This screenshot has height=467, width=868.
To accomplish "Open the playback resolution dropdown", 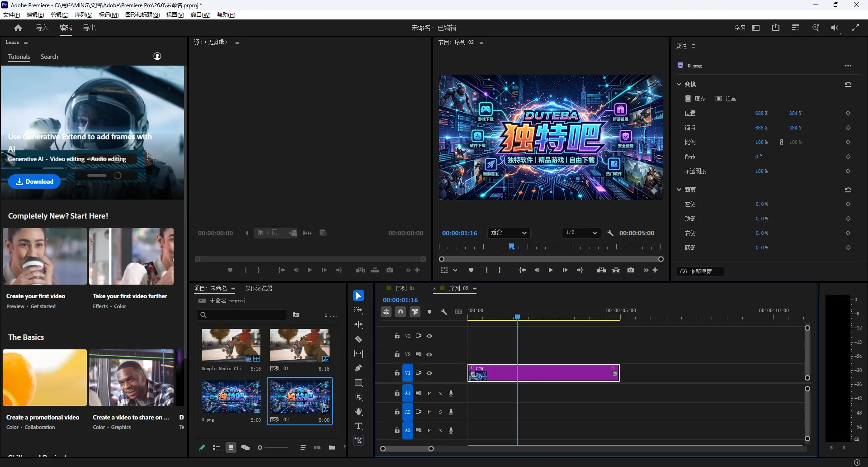I will [580, 233].
